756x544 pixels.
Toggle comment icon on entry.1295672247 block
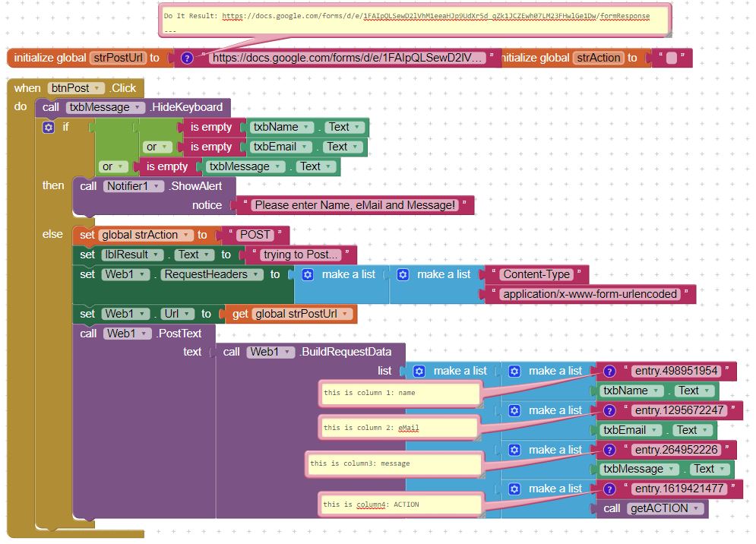(609, 410)
